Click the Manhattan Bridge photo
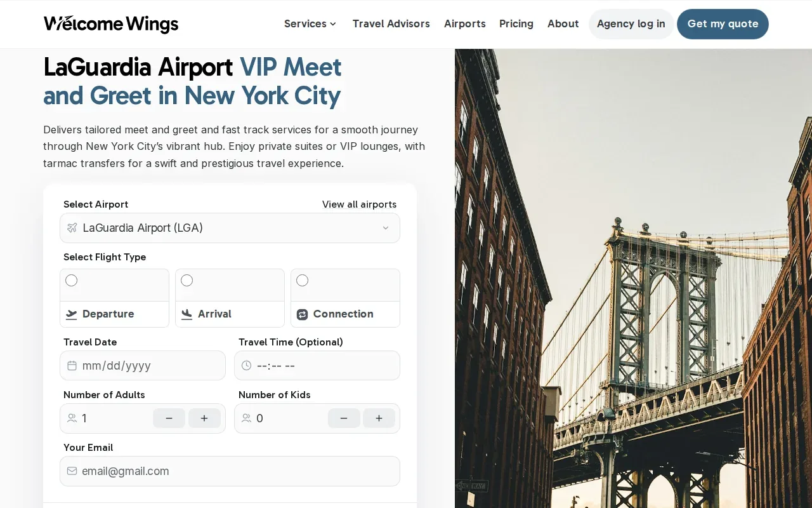Viewport: 812px width, 508px height. click(633, 278)
